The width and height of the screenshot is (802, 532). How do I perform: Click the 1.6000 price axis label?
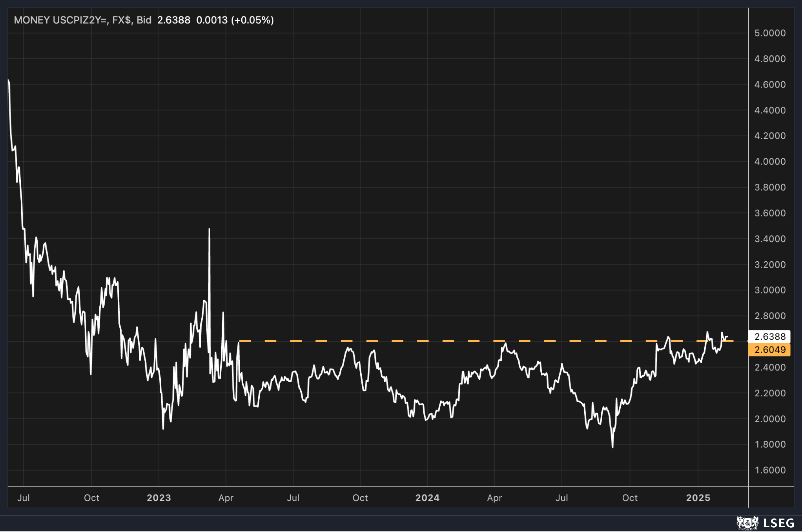tap(770, 470)
